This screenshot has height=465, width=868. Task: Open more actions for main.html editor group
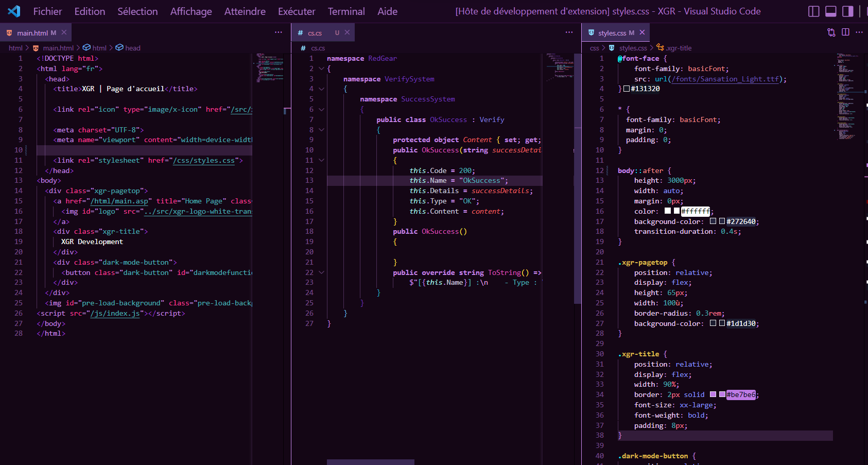point(279,32)
